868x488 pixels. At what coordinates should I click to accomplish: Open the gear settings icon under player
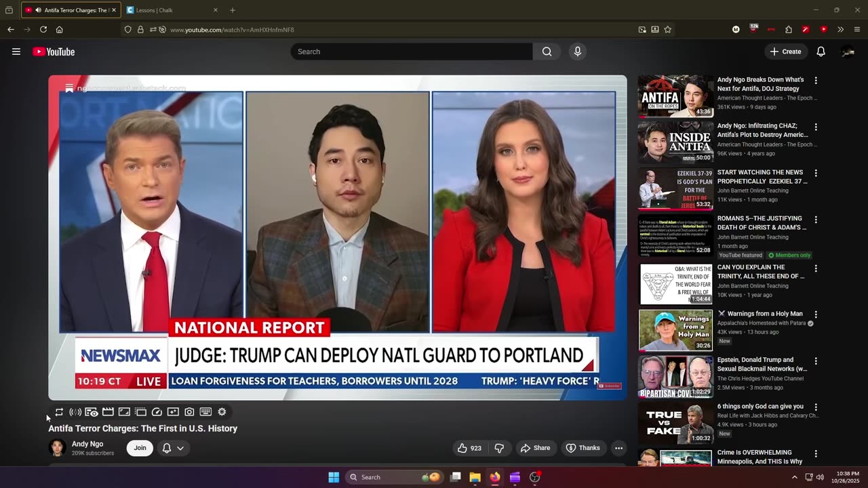(222, 411)
